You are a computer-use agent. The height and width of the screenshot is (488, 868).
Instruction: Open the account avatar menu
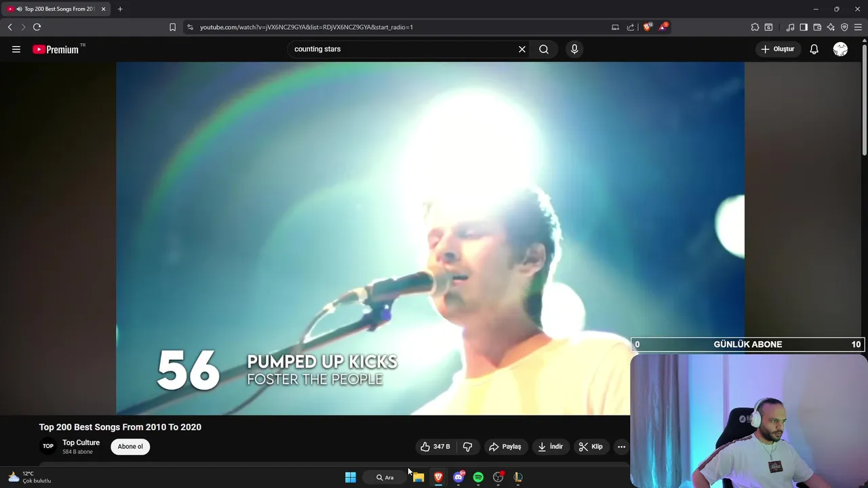[x=840, y=49]
